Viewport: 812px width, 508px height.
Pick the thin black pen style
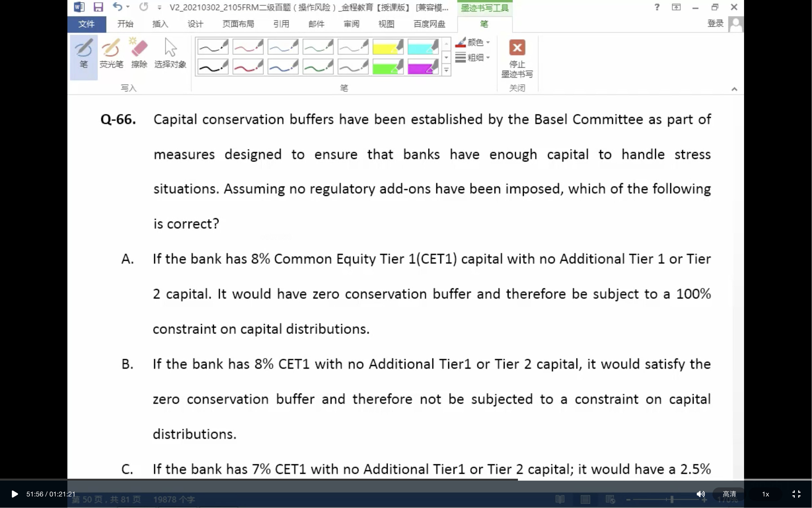pyautogui.click(x=213, y=47)
